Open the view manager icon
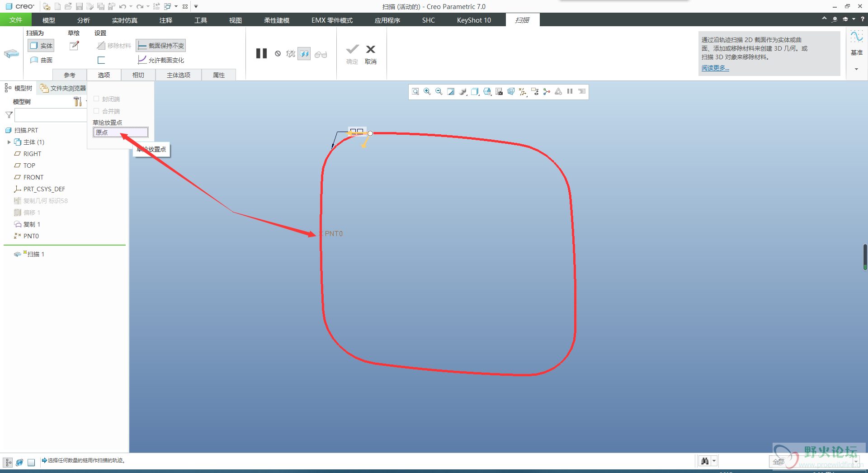The width and height of the screenshot is (868, 473). [499, 92]
